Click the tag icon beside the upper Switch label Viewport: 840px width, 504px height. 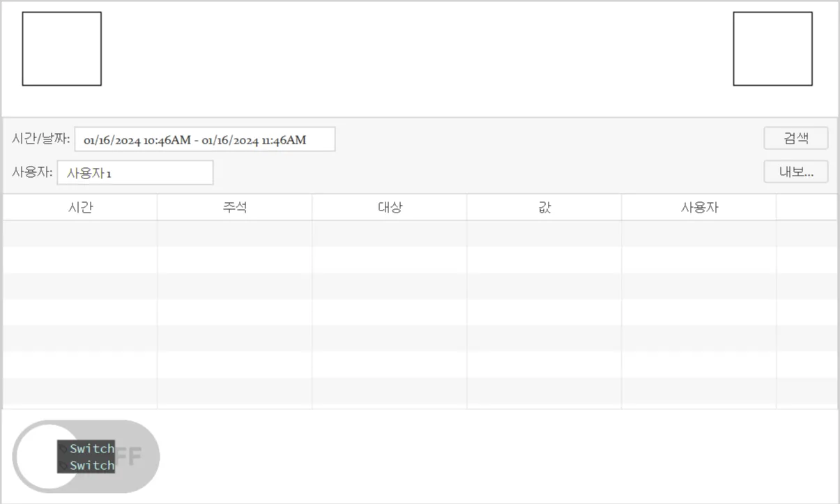point(63,448)
